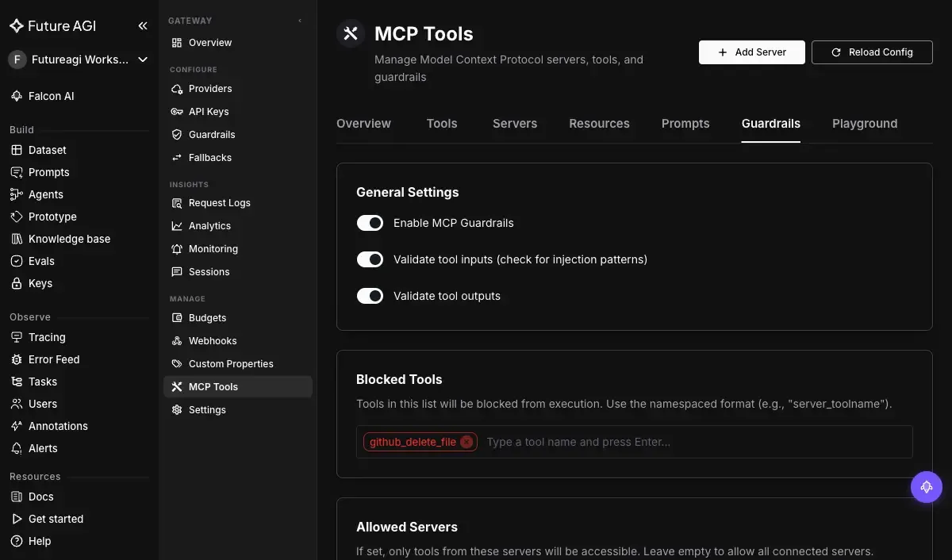952x560 pixels.
Task: Collapse the Gateway panel arrow
Action: click(x=300, y=21)
